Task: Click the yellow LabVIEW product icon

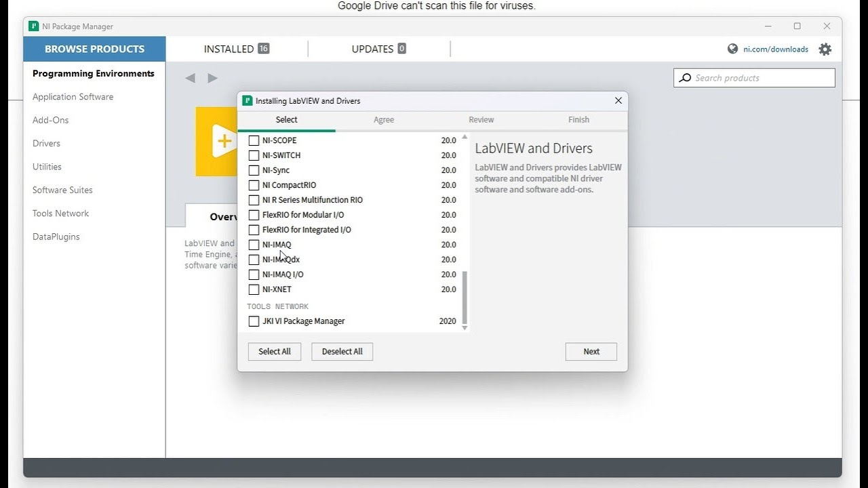Action: click(x=216, y=141)
